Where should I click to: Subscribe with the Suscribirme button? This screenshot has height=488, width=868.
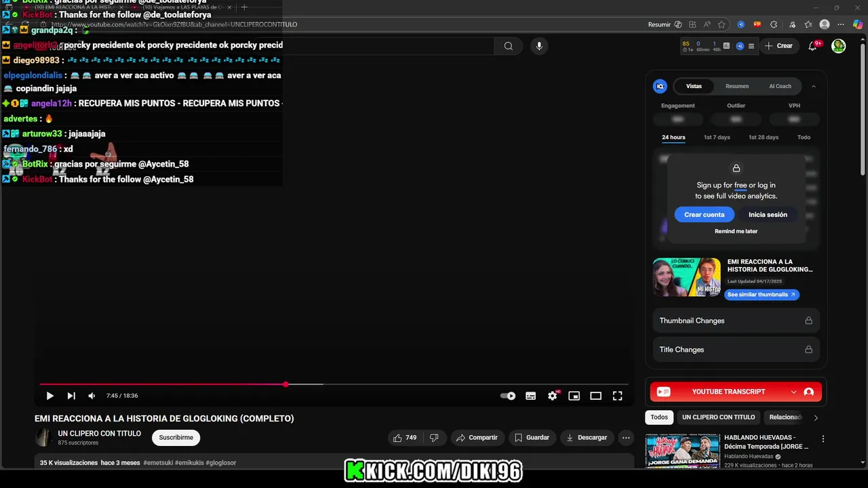(176, 438)
